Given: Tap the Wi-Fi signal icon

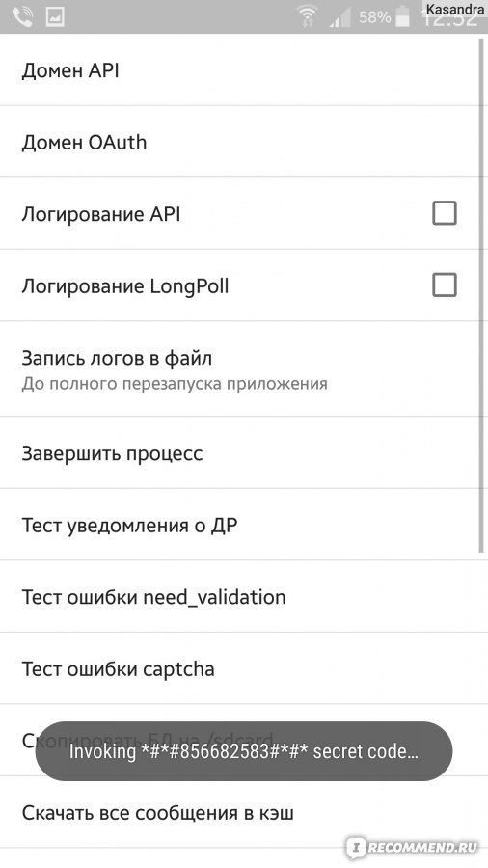Looking at the screenshot, I should [307, 16].
